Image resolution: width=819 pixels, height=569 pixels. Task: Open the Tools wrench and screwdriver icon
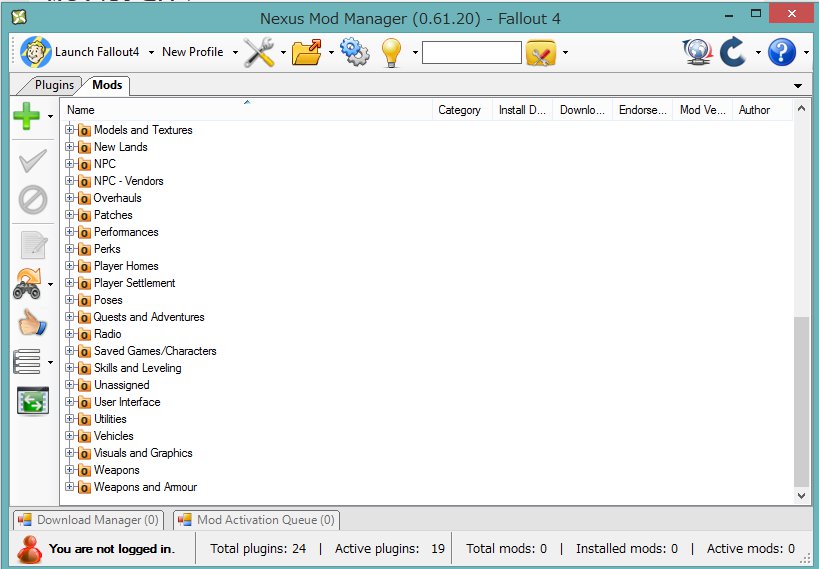point(259,52)
